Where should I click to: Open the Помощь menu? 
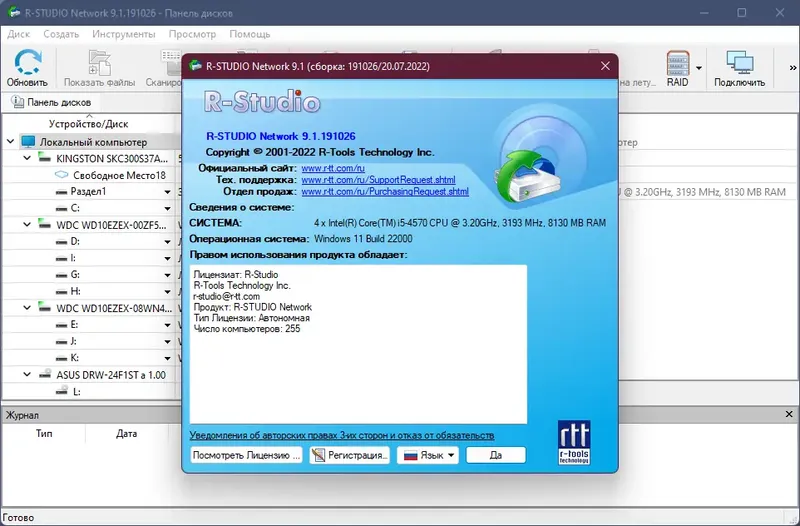[x=249, y=34]
